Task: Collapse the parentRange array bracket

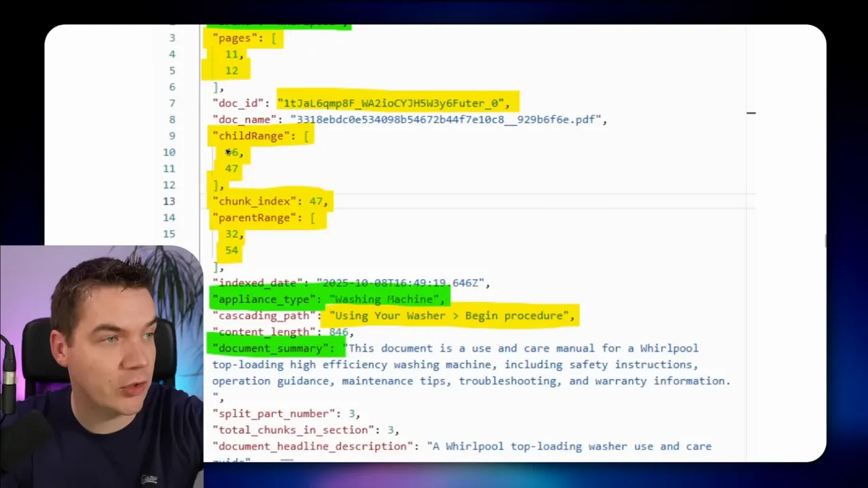Action: (312, 218)
